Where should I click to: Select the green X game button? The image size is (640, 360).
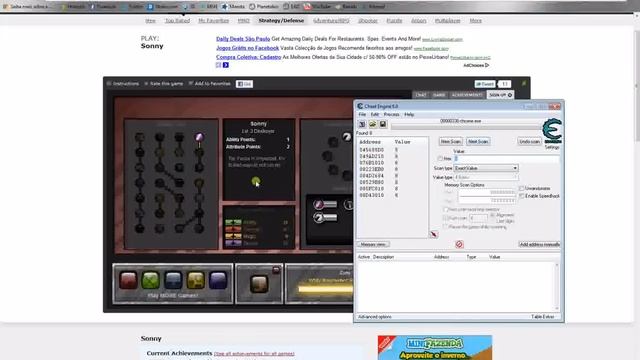click(151, 280)
